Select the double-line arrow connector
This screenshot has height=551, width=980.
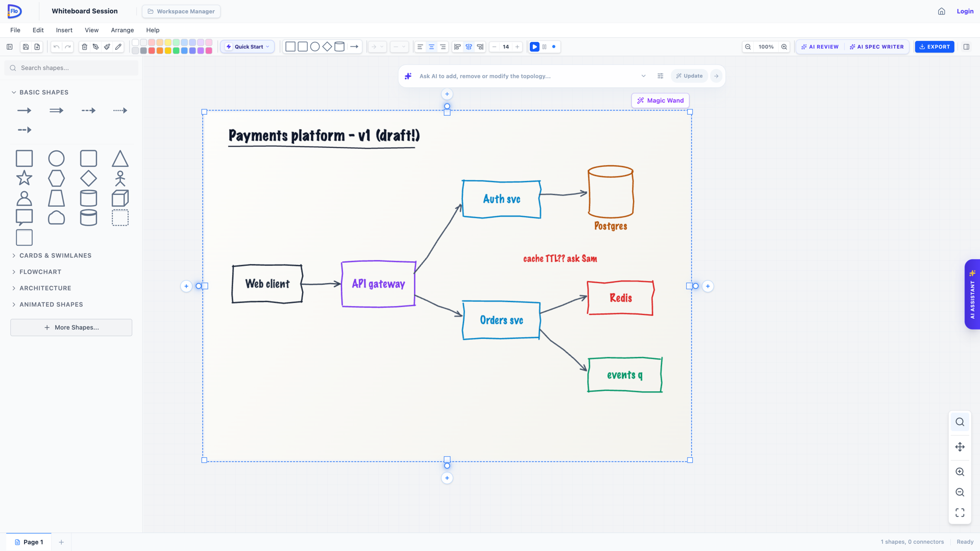tap(56, 110)
